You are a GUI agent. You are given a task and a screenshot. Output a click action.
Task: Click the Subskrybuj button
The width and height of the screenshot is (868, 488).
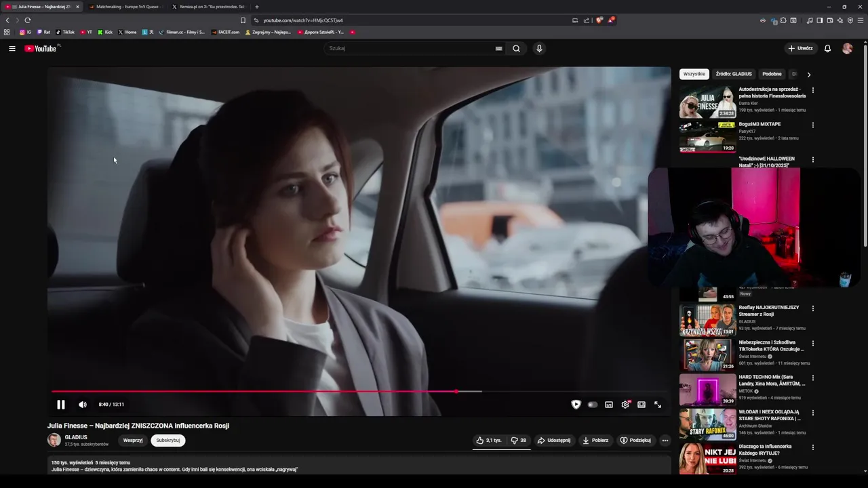click(168, 441)
